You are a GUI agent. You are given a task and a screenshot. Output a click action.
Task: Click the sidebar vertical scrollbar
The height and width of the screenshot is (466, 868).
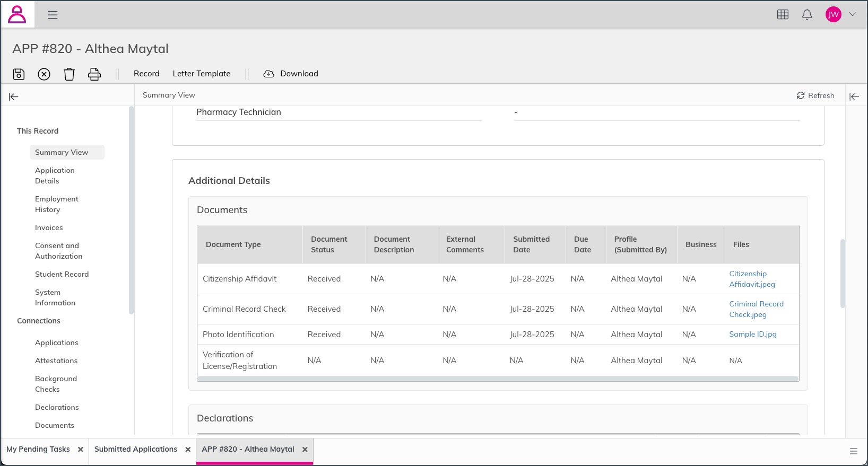(131, 210)
